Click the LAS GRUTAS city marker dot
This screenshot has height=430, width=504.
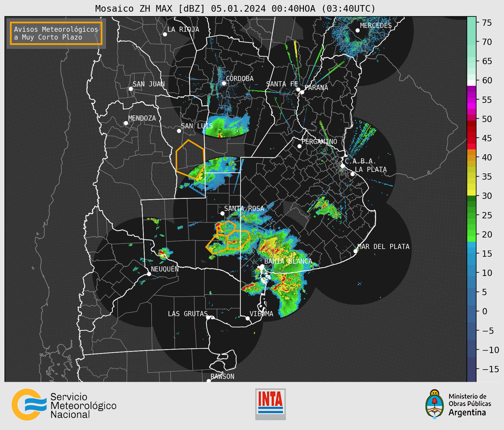pos(208,318)
